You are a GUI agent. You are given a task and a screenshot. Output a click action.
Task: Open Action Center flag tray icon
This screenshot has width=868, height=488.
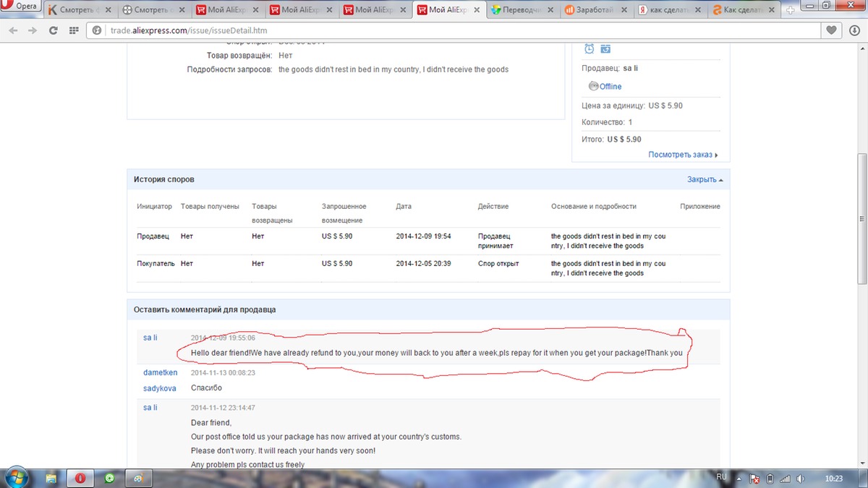click(754, 479)
